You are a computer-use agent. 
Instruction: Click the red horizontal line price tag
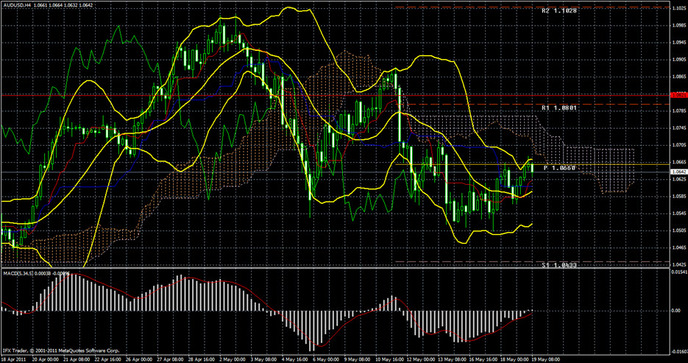[679, 94]
